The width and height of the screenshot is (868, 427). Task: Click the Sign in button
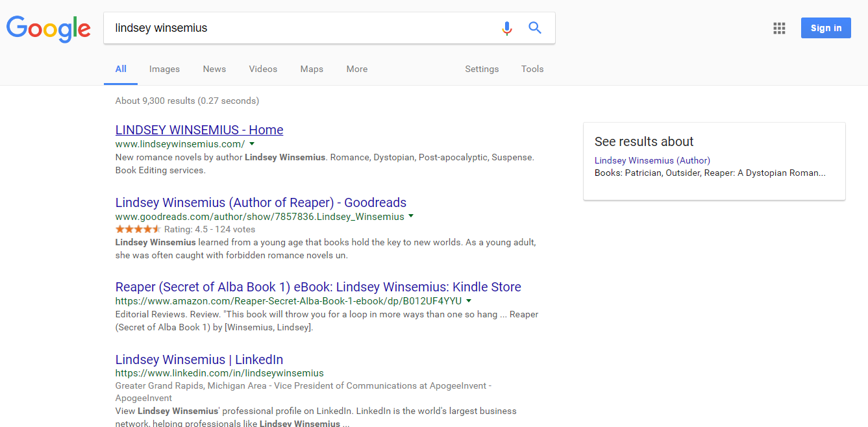coord(826,28)
